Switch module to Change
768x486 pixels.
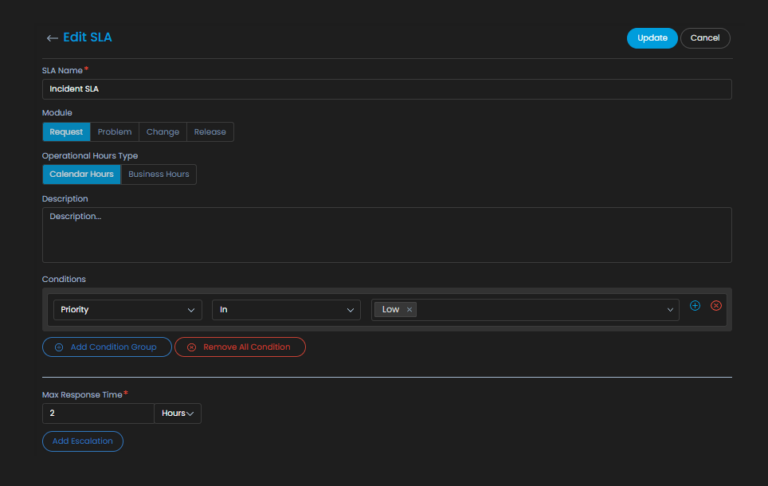(163, 132)
